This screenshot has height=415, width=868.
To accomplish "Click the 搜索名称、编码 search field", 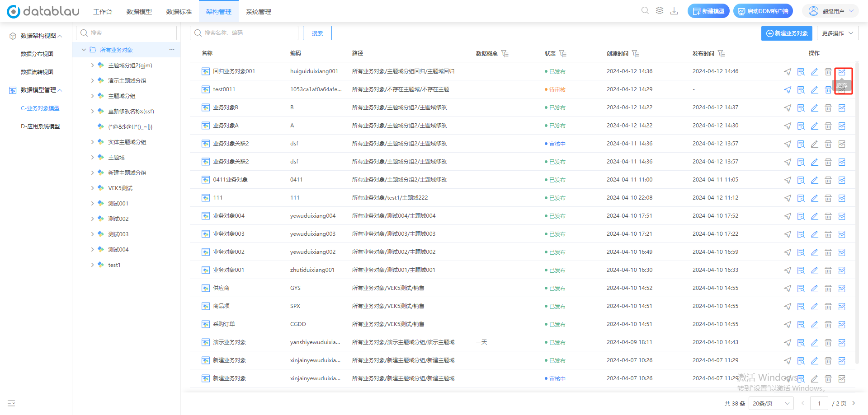I will click(x=244, y=33).
